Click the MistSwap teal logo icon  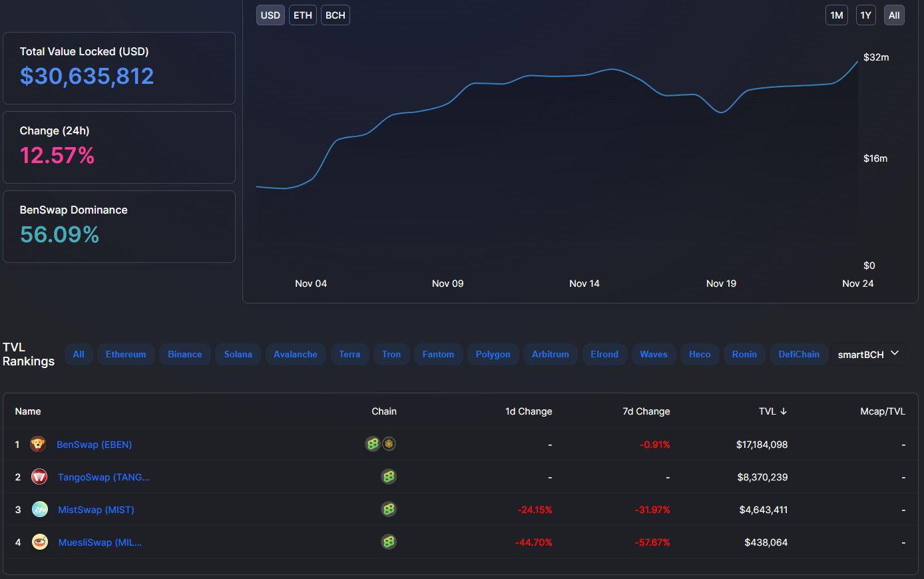[40, 509]
